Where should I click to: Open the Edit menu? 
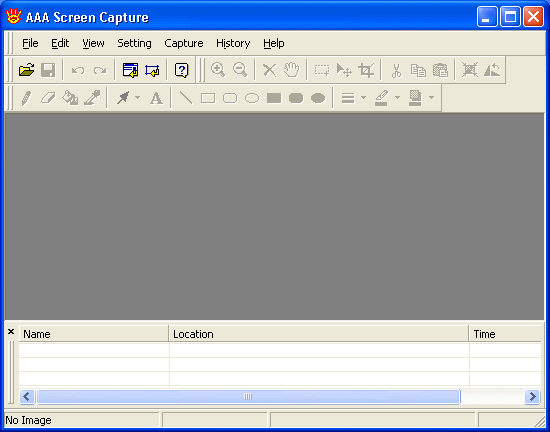pyautogui.click(x=60, y=43)
